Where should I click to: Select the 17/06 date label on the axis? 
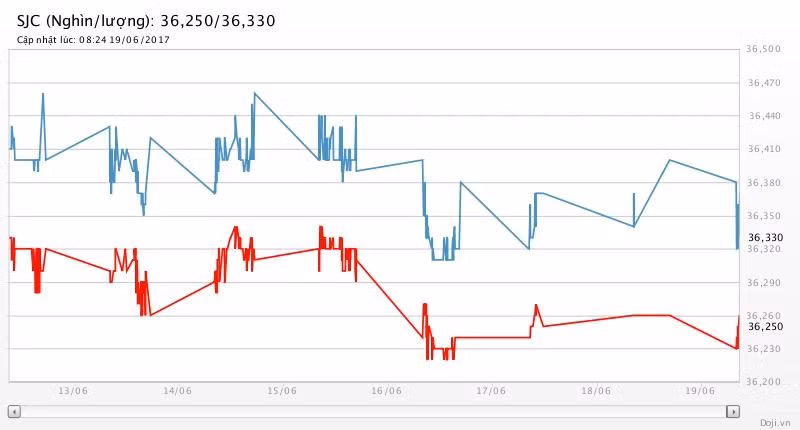[x=490, y=391]
